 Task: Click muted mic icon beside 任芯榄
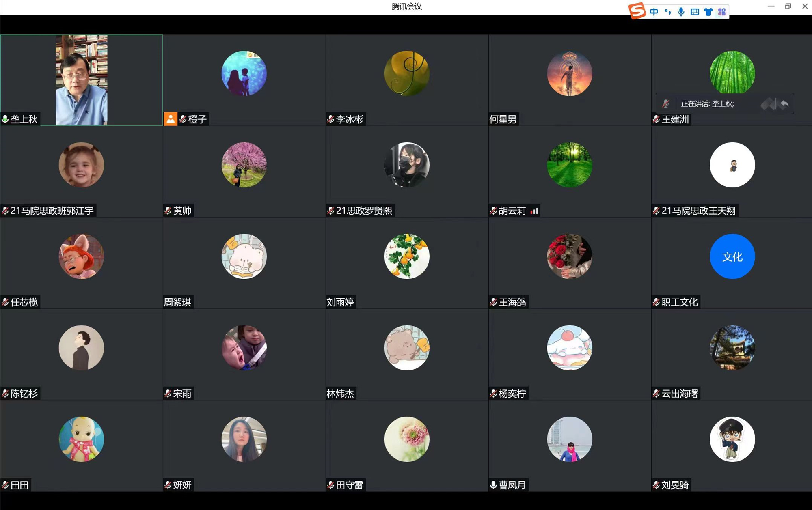[5, 302]
